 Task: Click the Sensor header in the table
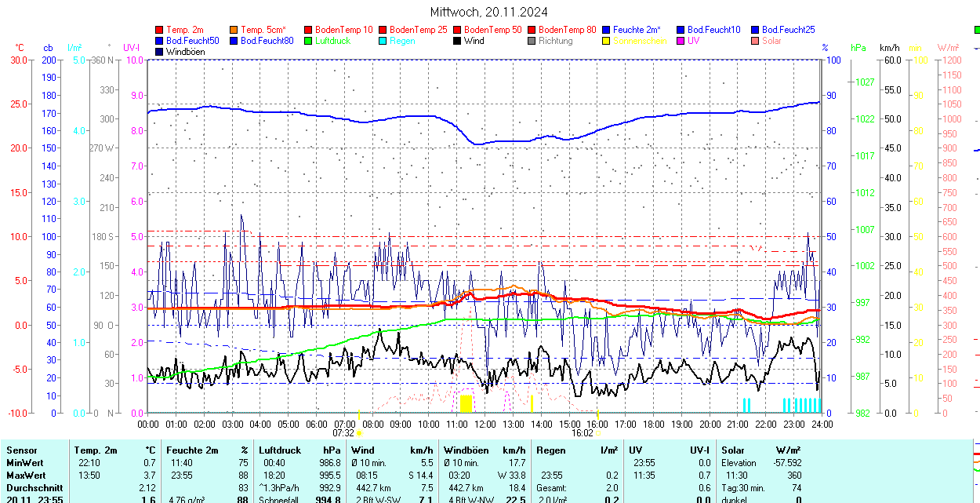point(21,450)
